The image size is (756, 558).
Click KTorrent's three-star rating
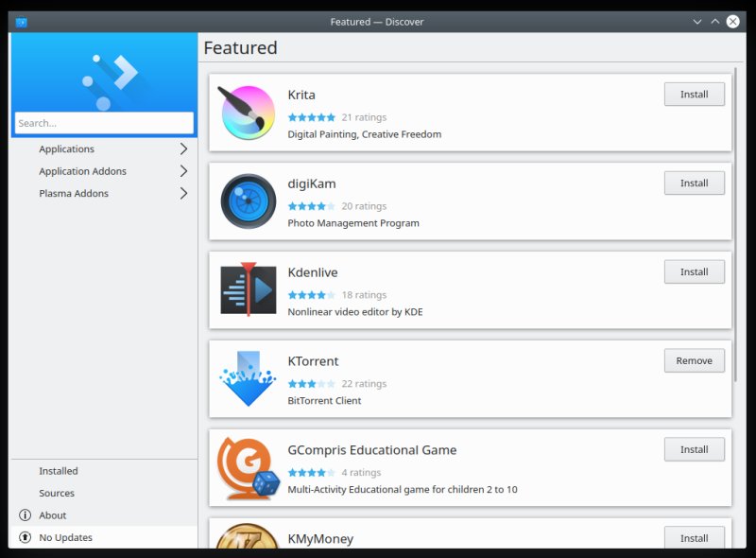312,384
